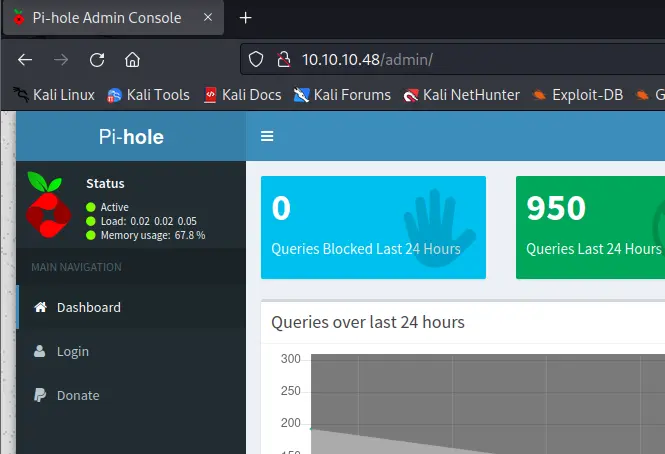Click the 300 axis label on the chart
The width and height of the screenshot is (665, 454).
pos(291,359)
